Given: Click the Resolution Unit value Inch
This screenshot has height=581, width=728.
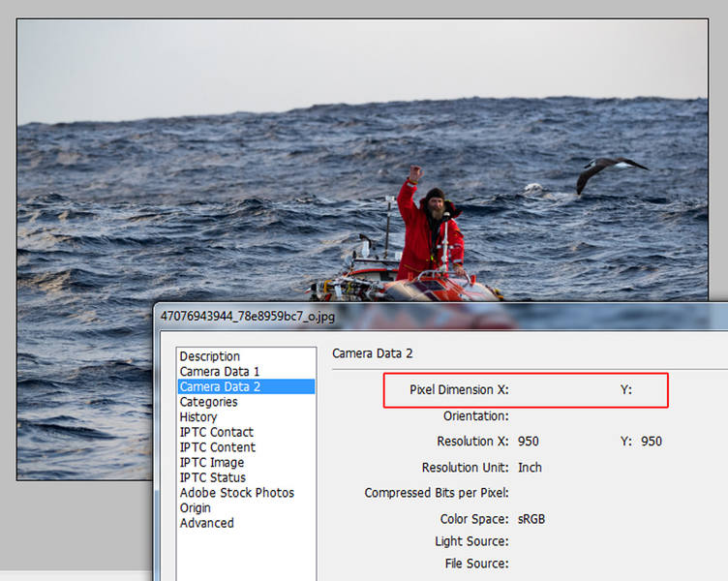Looking at the screenshot, I should (x=530, y=467).
